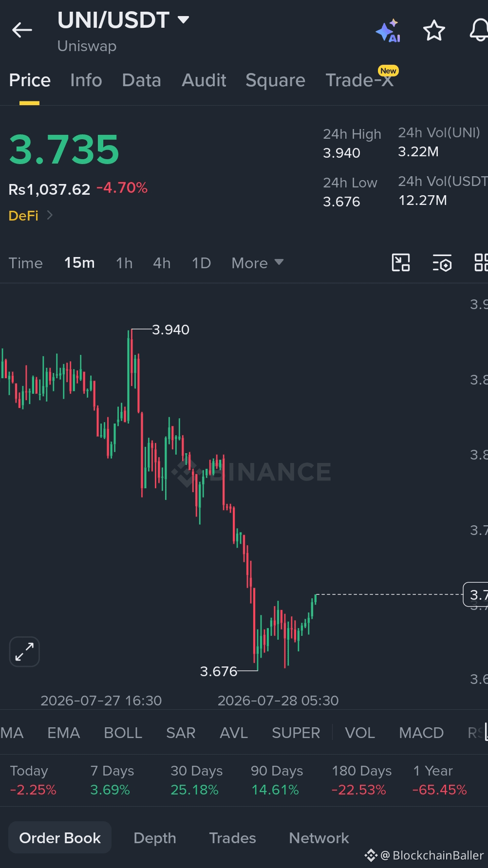Tap the current price tag on chart axis

tap(475, 594)
